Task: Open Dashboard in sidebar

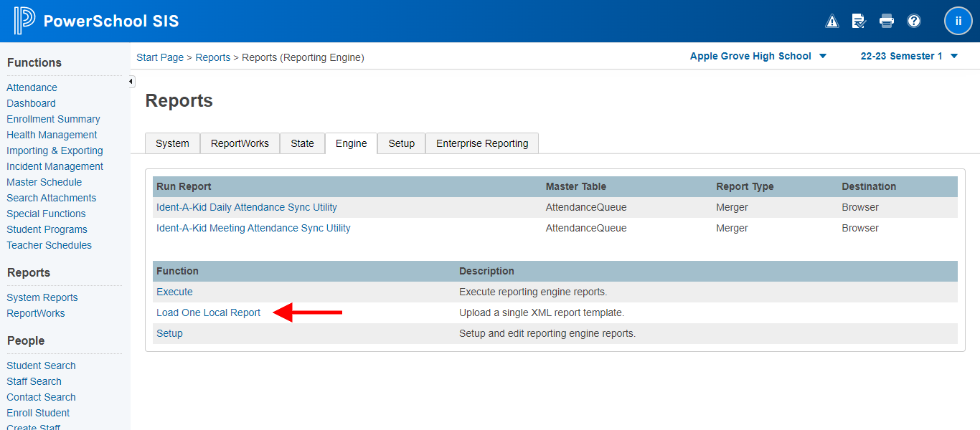Action: (31, 103)
